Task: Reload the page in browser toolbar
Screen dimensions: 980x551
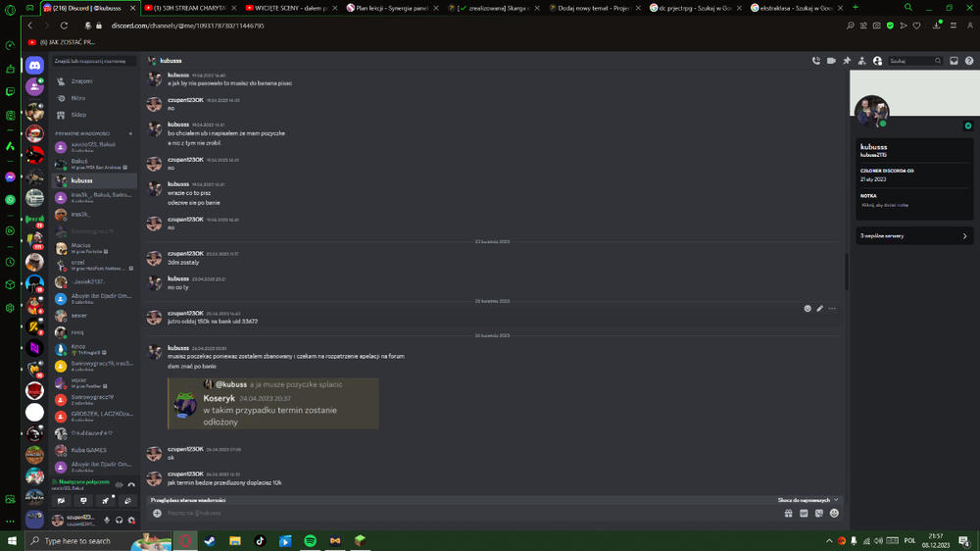Action: [64, 25]
